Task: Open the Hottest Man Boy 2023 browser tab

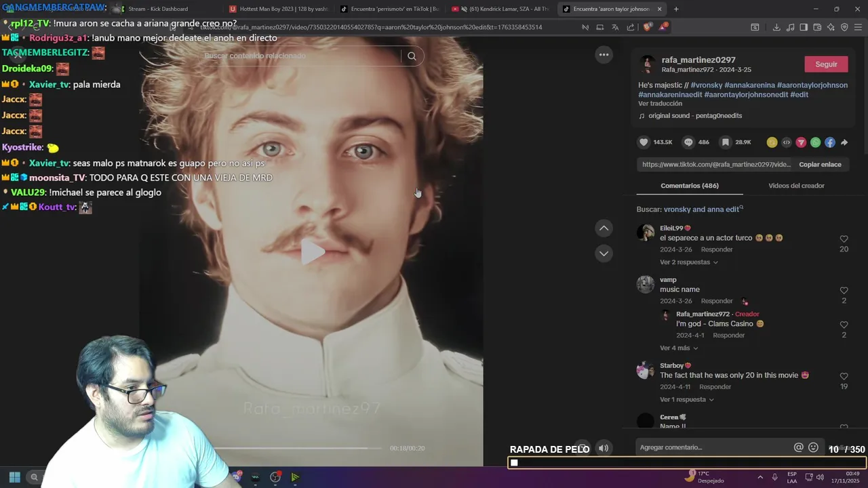Action: [x=277, y=9]
